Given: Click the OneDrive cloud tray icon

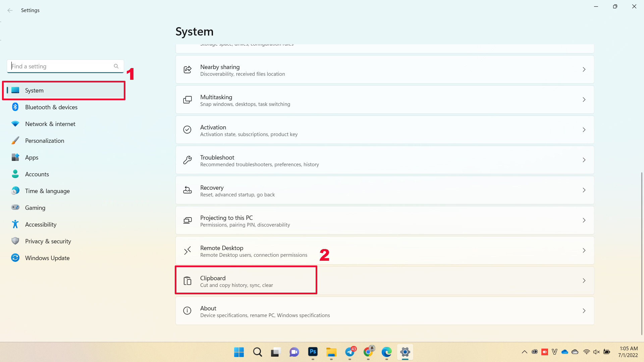Looking at the screenshot, I should (565, 352).
